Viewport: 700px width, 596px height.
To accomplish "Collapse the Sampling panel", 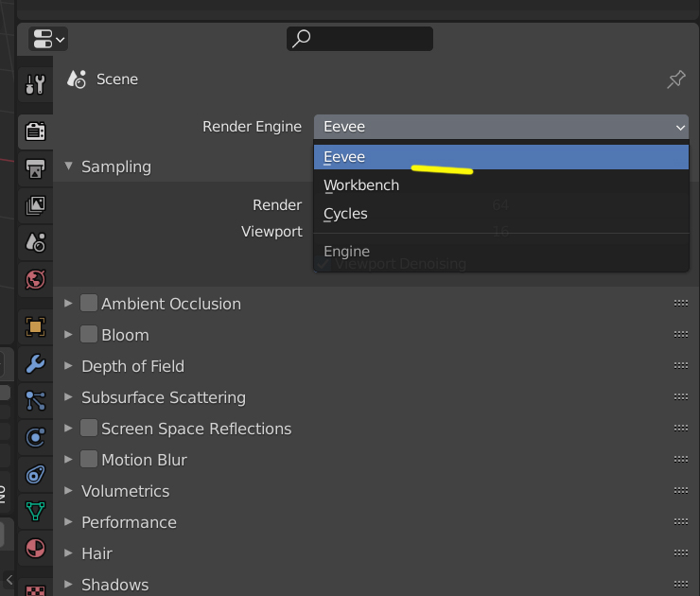I will (68, 167).
